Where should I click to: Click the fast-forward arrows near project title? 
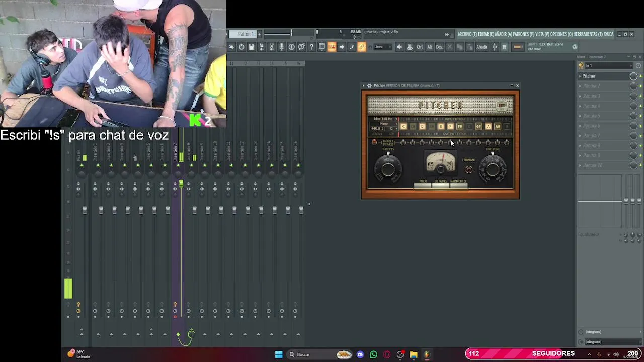click(447, 34)
